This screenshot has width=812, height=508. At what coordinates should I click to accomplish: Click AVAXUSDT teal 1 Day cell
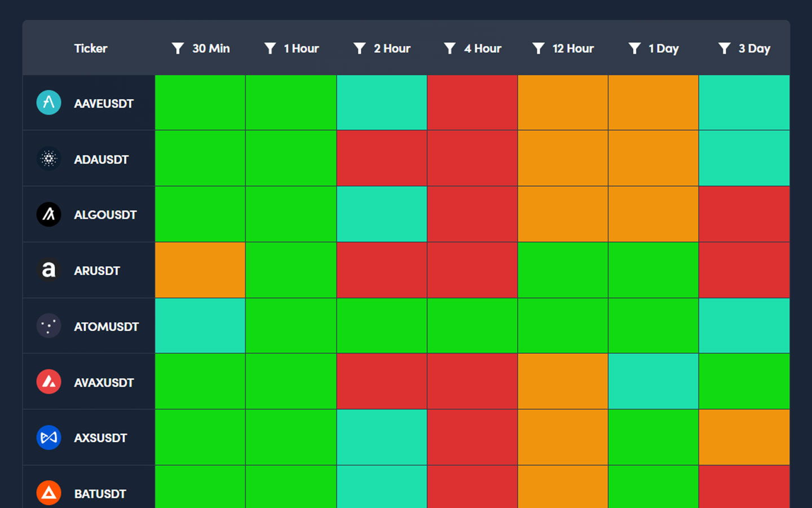point(653,381)
